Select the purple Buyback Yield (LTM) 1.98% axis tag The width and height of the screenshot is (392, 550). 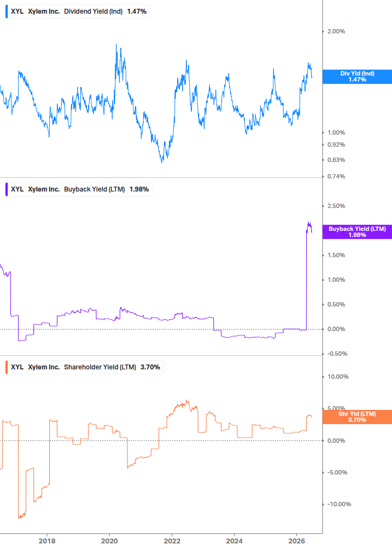click(x=357, y=232)
